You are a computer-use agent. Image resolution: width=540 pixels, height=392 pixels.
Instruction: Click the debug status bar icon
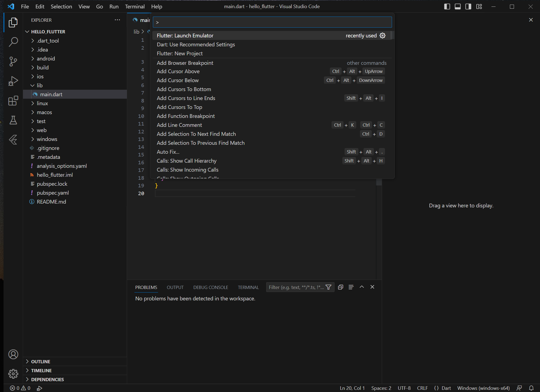click(x=40, y=388)
